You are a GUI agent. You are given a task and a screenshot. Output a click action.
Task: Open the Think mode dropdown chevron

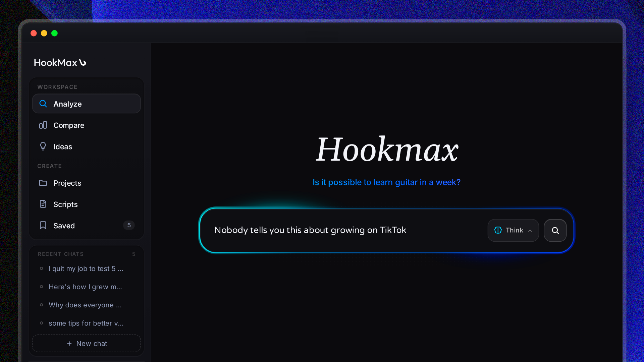pyautogui.click(x=530, y=231)
